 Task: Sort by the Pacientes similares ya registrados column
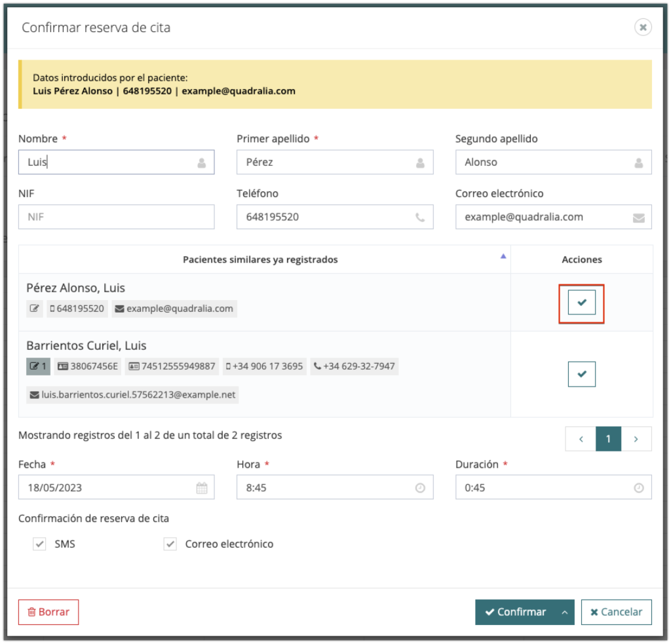pos(260,259)
